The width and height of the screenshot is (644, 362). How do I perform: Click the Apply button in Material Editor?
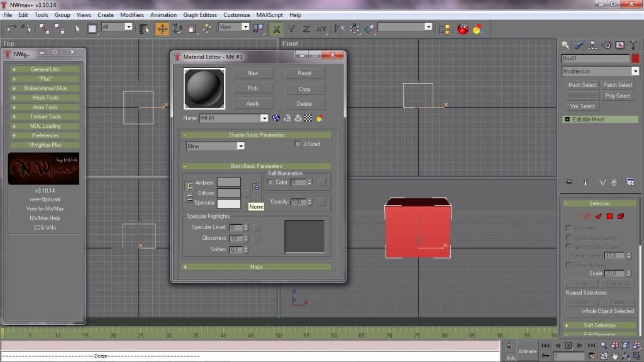click(x=253, y=103)
